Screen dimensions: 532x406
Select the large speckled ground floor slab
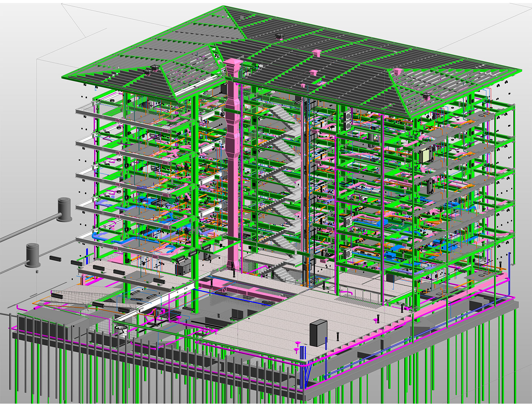(x=299, y=319)
